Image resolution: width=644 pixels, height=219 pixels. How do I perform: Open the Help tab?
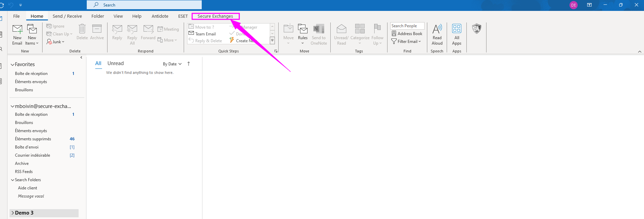pos(137,16)
